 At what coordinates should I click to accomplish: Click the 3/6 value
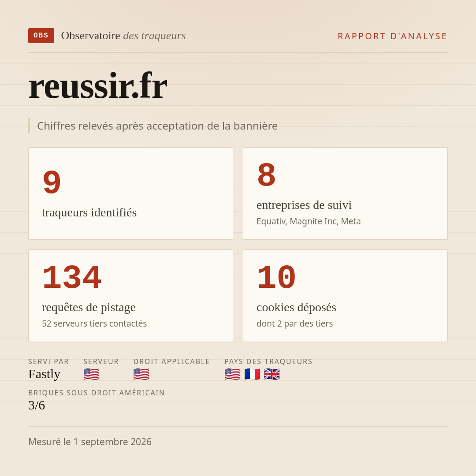[37, 405]
